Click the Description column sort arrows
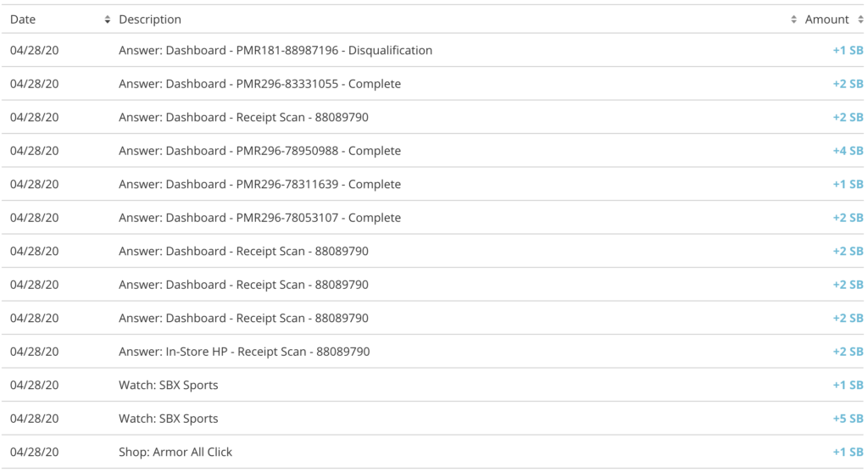This screenshot has width=868, height=472. 793,20
